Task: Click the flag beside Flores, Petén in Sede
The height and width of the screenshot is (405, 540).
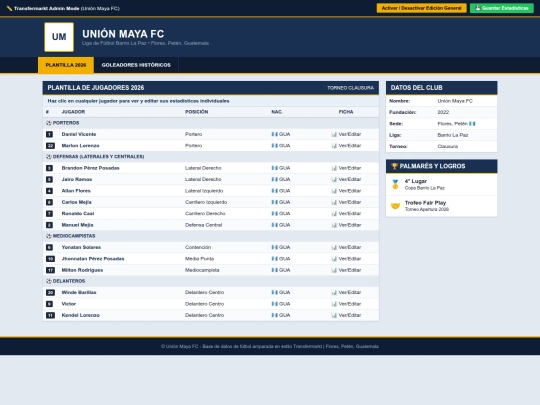Action: 472,124
